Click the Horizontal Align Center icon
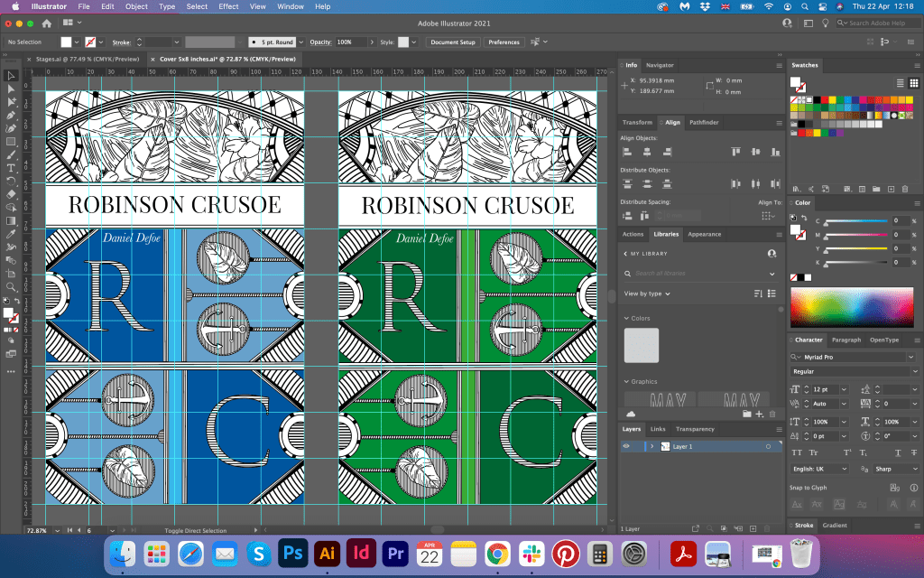 coord(645,151)
